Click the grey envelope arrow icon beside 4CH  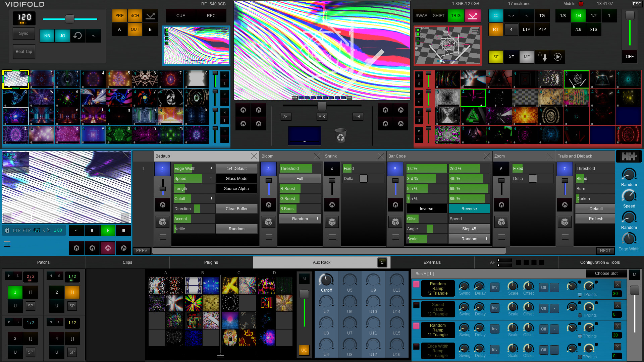(151, 16)
